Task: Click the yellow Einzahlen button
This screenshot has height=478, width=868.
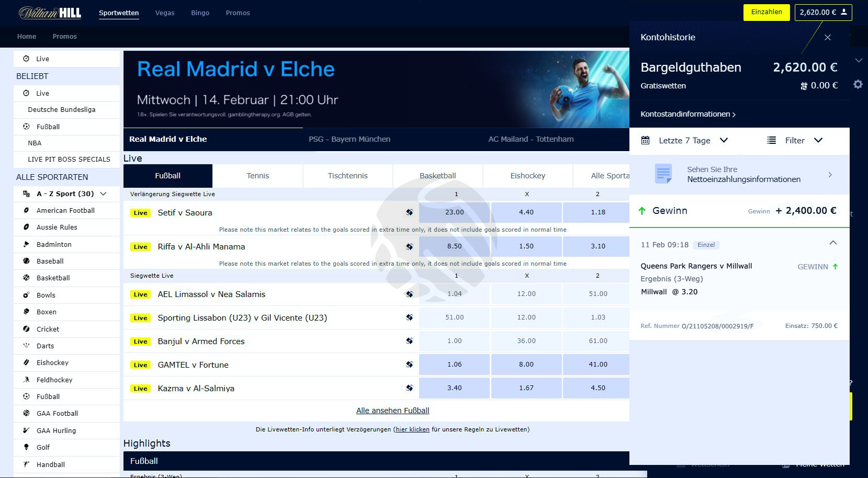Action: (x=766, y=12)
